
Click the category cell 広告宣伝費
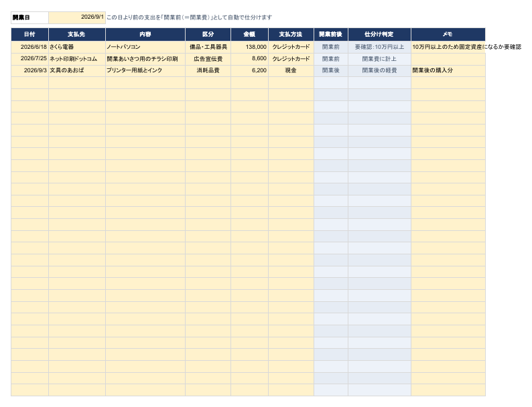[x=208, y=59]
